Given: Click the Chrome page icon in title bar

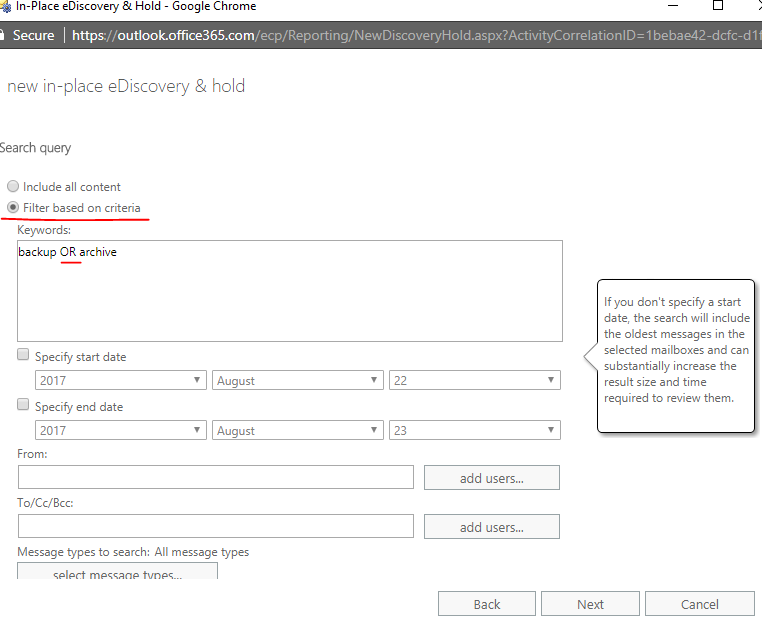Looking at the screenshot, I should tap(3, 6).
